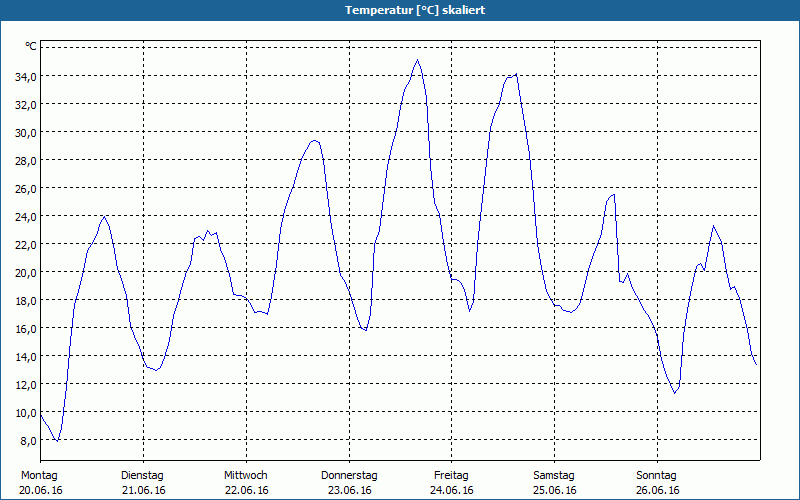Screen dimensions: 800x500
Task: Click Friday's curve peak at the 34,0 line
Action: tap(516, 74)
